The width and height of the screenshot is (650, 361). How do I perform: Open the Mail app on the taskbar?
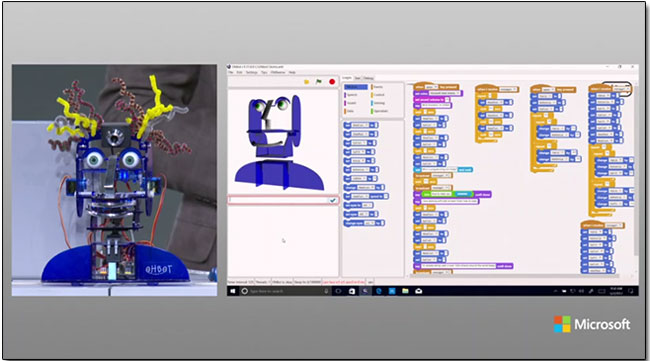(418, 291)
